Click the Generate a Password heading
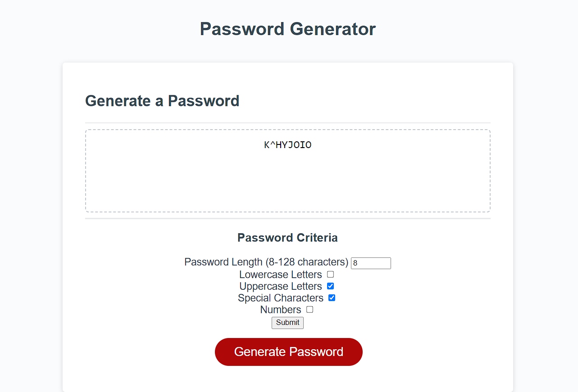This screenshot has width=578, height=392. (162, 101)
